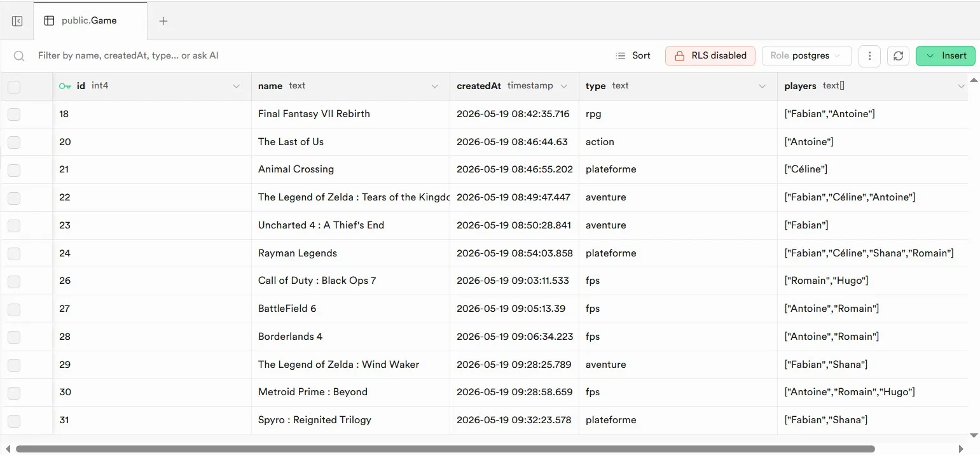
Task: Select the id cell with value 30
Action: point(152,392)
